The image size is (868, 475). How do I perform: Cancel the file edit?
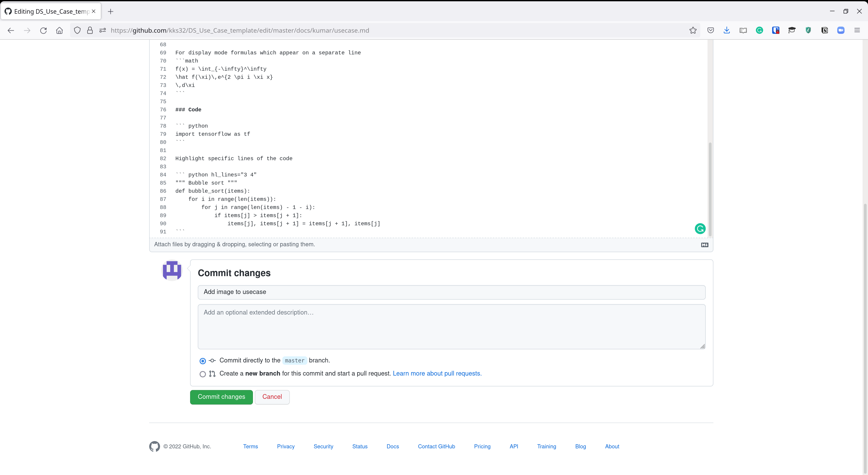272,397
